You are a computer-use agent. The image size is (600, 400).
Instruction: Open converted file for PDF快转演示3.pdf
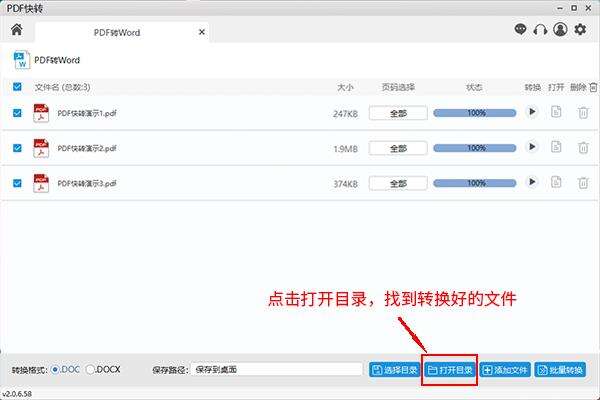556,182
